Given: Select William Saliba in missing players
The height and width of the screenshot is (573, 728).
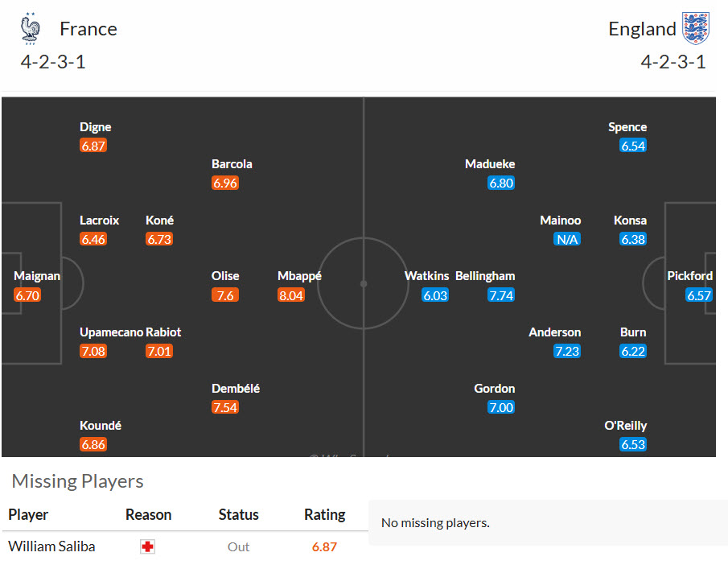Looking at the screenshot, I should (x=51, y=546).
